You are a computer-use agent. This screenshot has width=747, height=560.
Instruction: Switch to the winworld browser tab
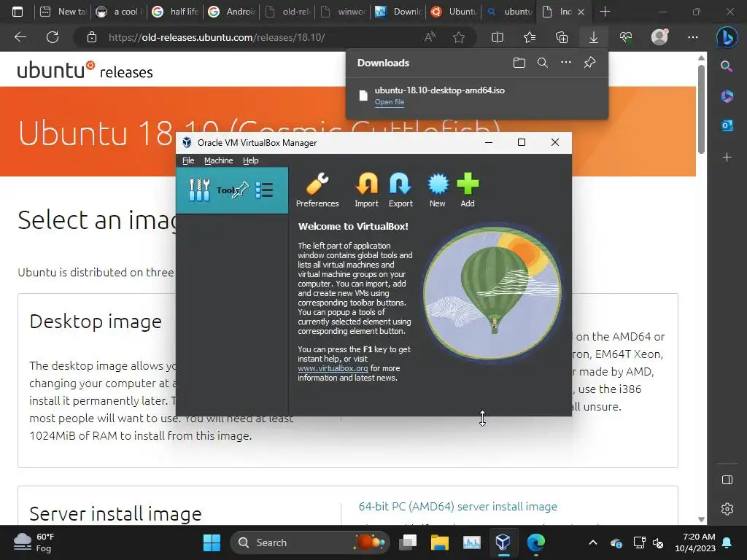click(x=344, y=12)
